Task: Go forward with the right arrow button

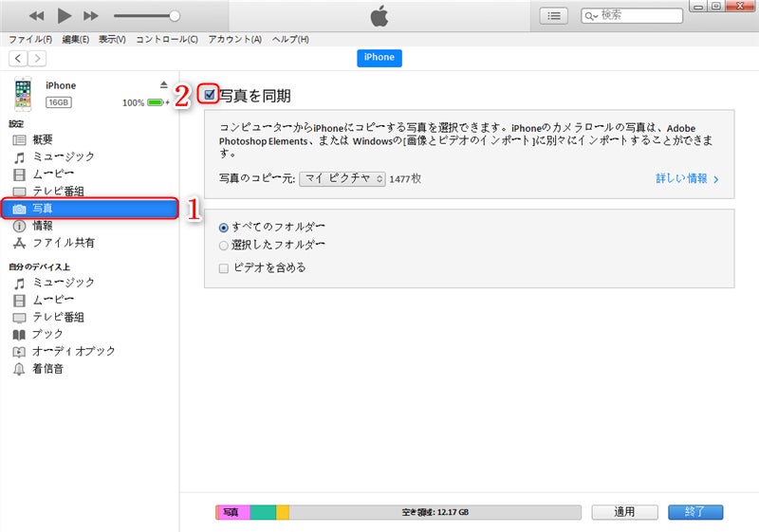Action: click(37, 59)
